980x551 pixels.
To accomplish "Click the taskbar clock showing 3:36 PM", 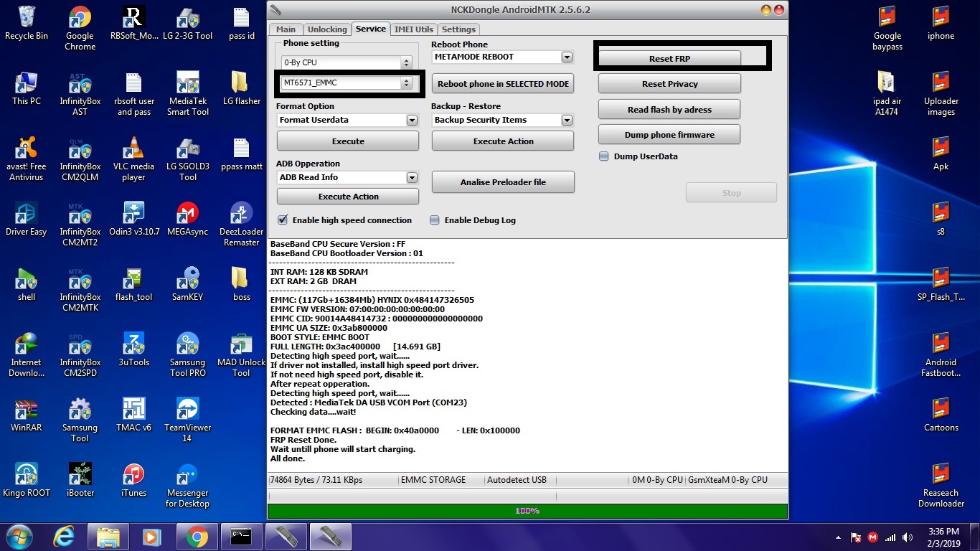I will pyautogui.click(x=943, y=537).
